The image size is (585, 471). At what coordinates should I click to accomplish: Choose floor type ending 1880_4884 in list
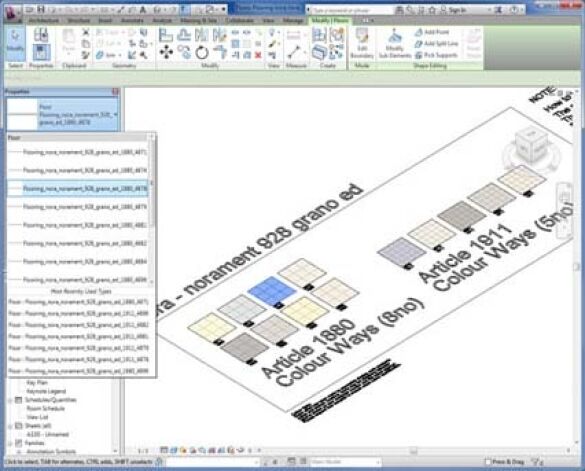(x=78, y=262)
